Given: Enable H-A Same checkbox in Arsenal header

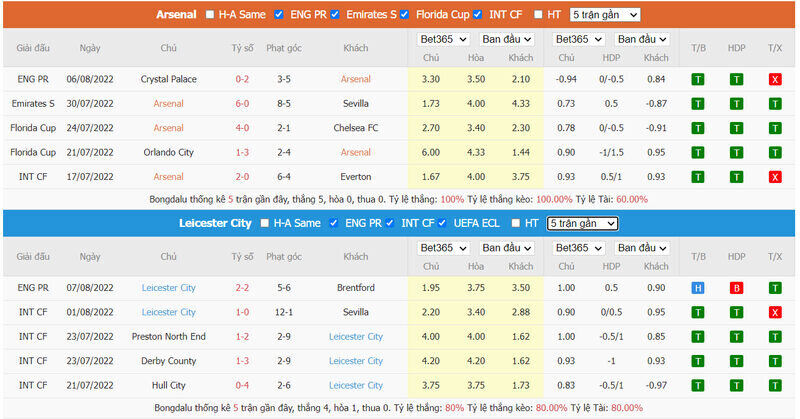Looking at the screenshot, I should [x=210, y=14].
